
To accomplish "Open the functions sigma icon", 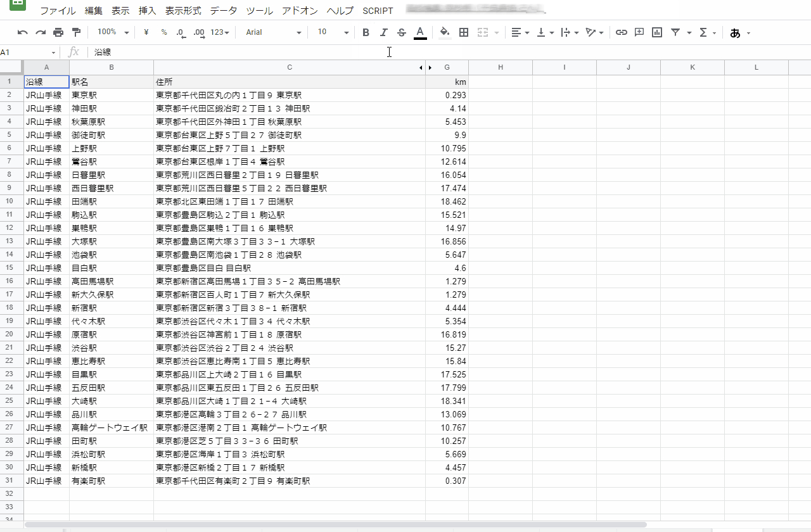I will click(703, 32).
